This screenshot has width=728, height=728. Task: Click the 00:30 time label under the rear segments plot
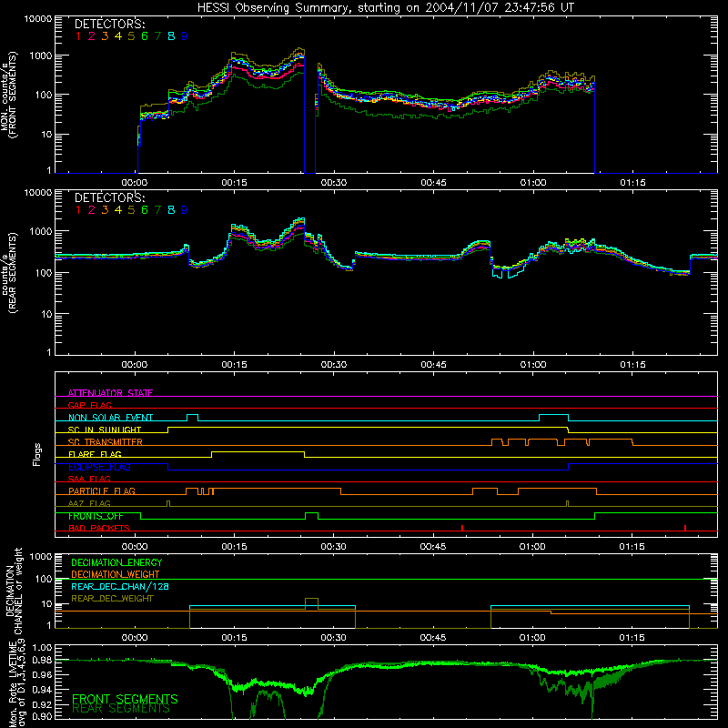pyautogui.click(x=333, y=365)
